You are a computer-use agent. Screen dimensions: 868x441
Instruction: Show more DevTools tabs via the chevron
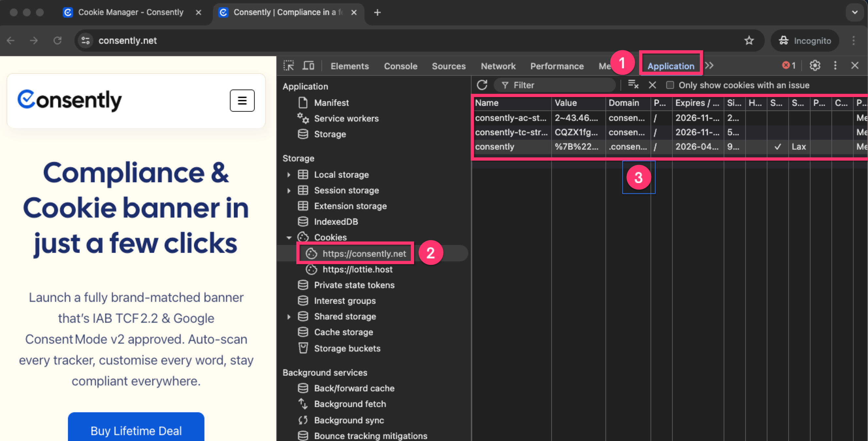click(709, 65)
